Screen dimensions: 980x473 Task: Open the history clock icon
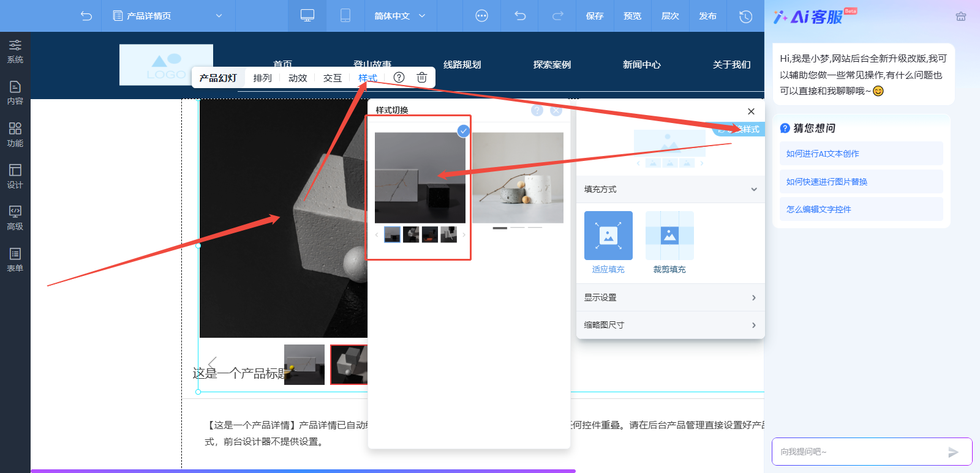pyautogui.click(x=745, y=17)
